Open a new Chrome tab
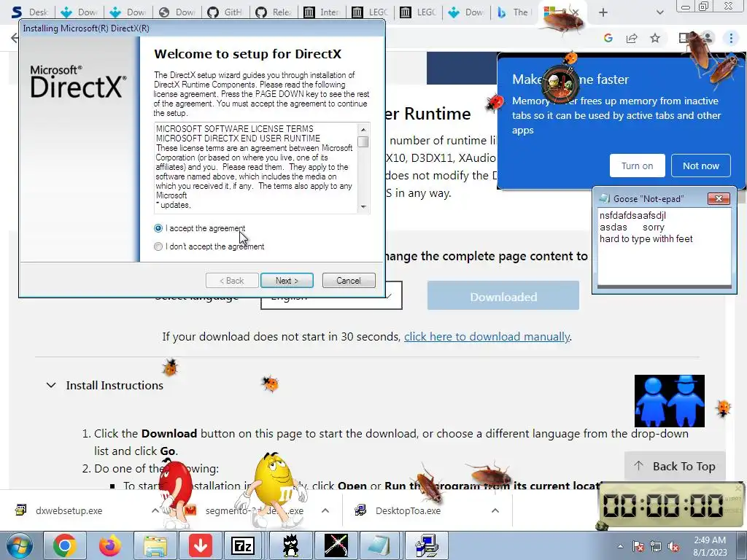747x560 pixels. click(603, 12)
